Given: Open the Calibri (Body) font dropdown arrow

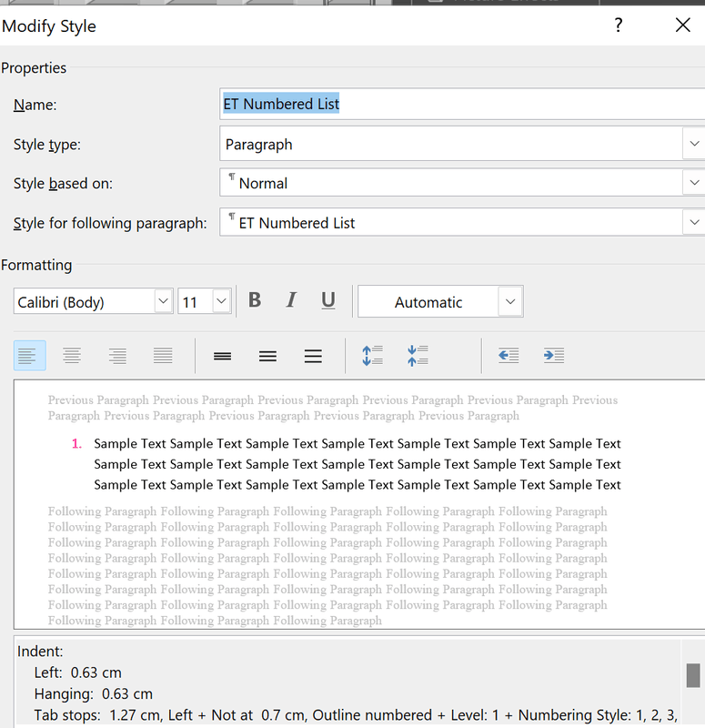Looking at the screenshot, I should coord(164,301).
